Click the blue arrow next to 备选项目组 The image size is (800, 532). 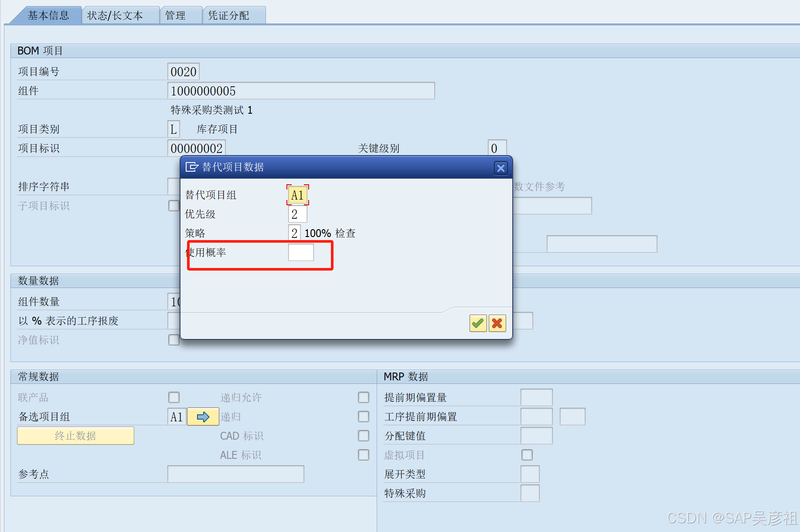point(203,417)
